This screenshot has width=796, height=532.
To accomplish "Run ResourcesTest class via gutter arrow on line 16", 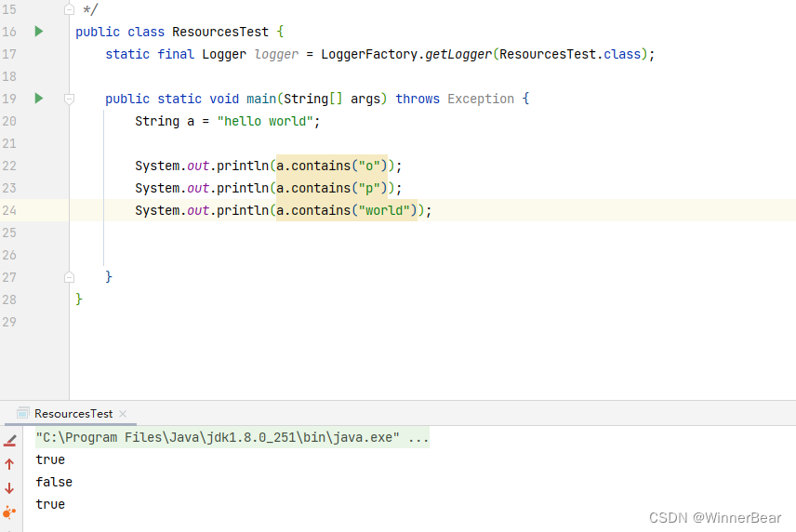I will 38,32.
